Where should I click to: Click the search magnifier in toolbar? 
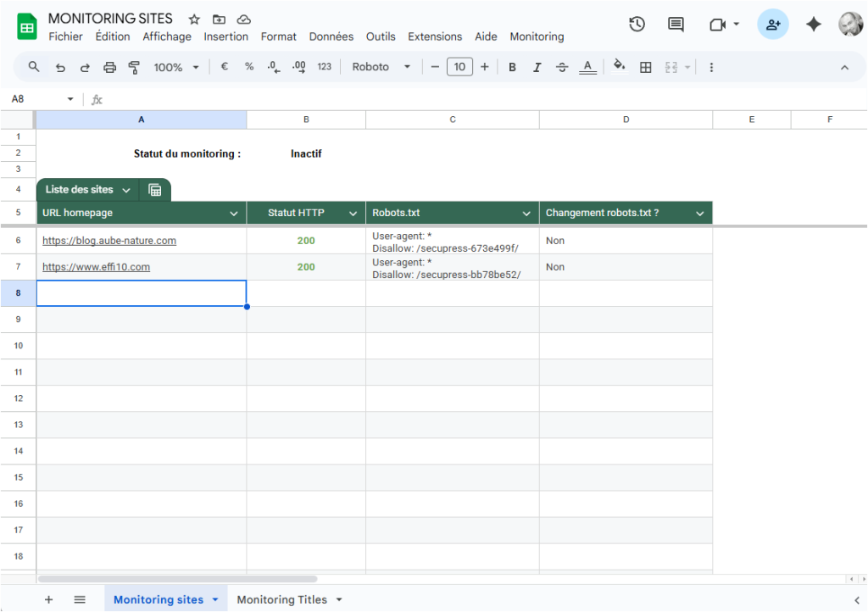(34, 67)
